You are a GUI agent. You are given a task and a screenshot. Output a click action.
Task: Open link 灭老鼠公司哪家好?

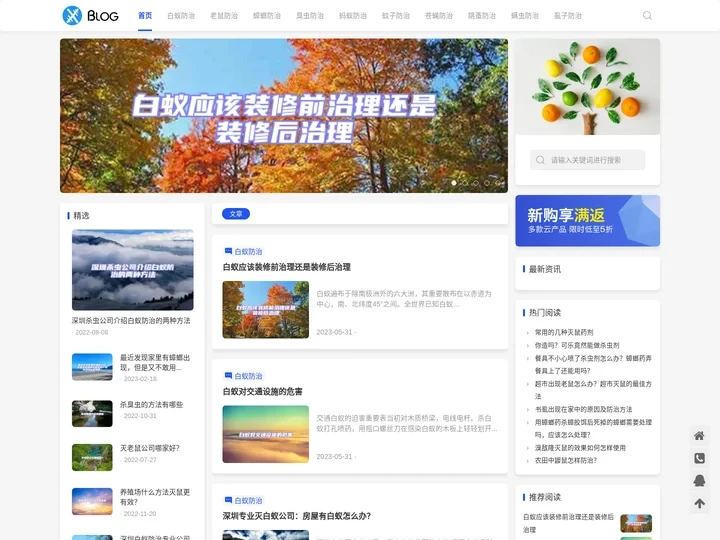150,448
